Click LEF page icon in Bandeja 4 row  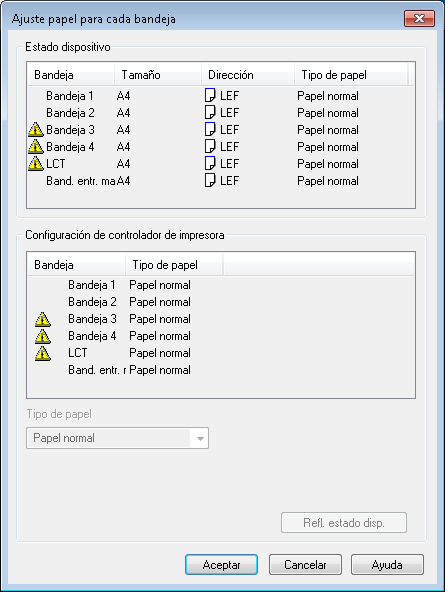210,146
